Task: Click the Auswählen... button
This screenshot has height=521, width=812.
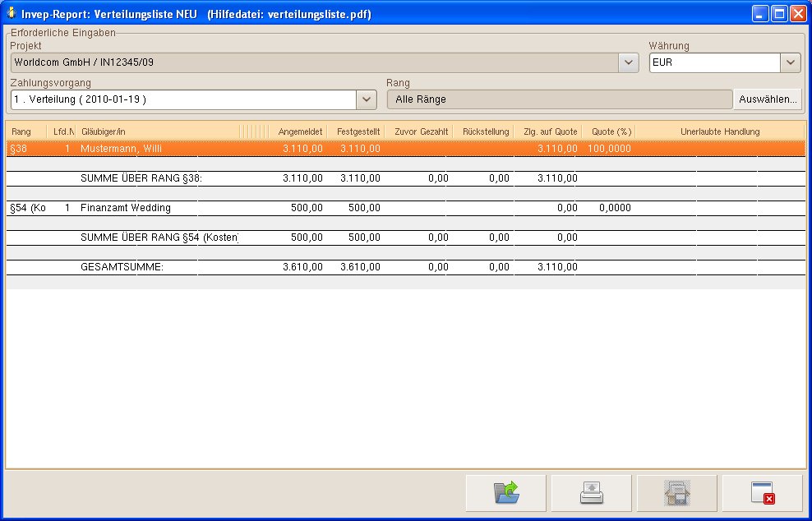Action: (768, 99)
